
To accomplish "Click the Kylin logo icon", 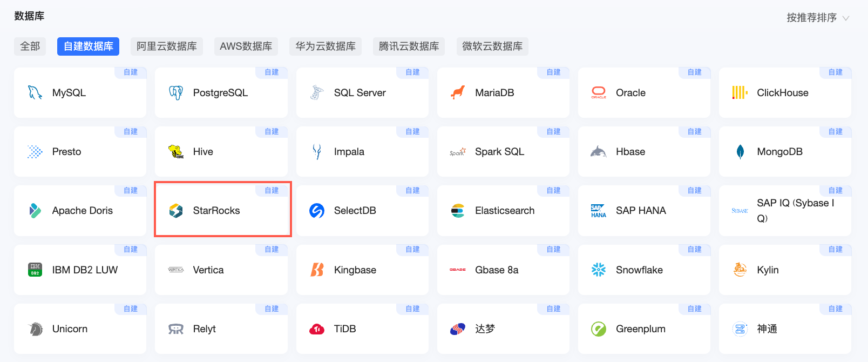I will [740, 270].
